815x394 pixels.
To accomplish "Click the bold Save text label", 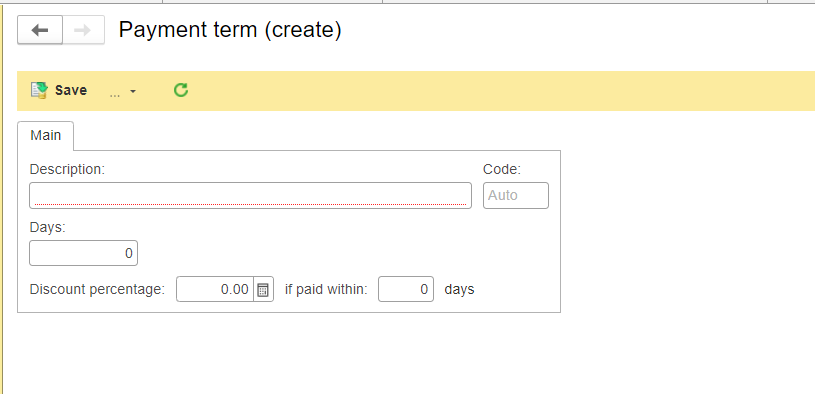I will pyautogui.click(x=71, y=90).
